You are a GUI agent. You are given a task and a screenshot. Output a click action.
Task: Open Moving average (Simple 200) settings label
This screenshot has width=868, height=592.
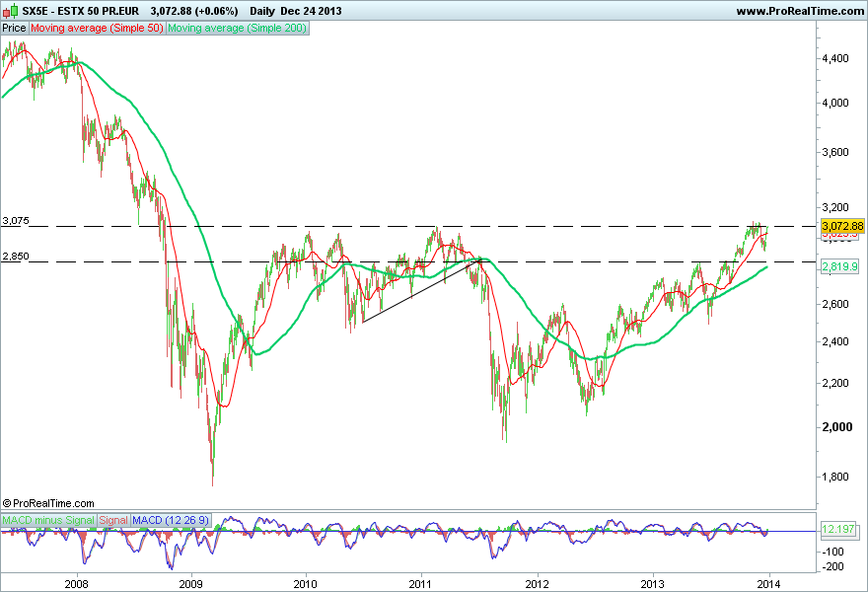237,28
